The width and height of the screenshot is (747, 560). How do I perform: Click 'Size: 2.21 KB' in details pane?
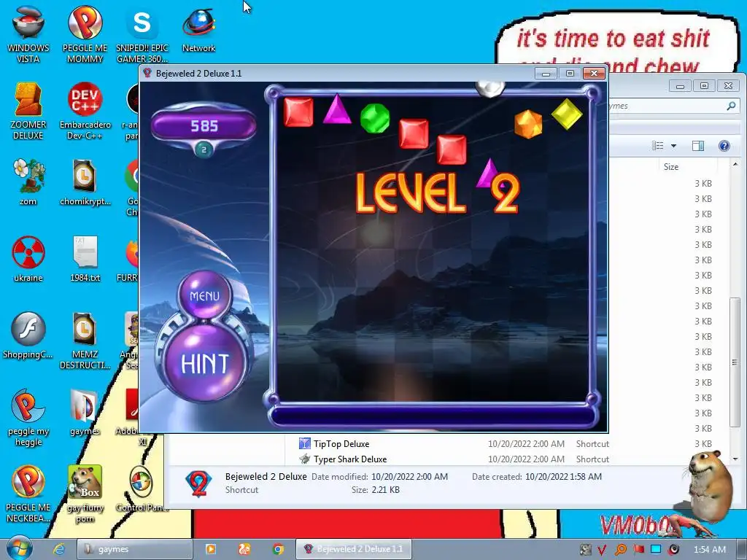tap(374, 490)
